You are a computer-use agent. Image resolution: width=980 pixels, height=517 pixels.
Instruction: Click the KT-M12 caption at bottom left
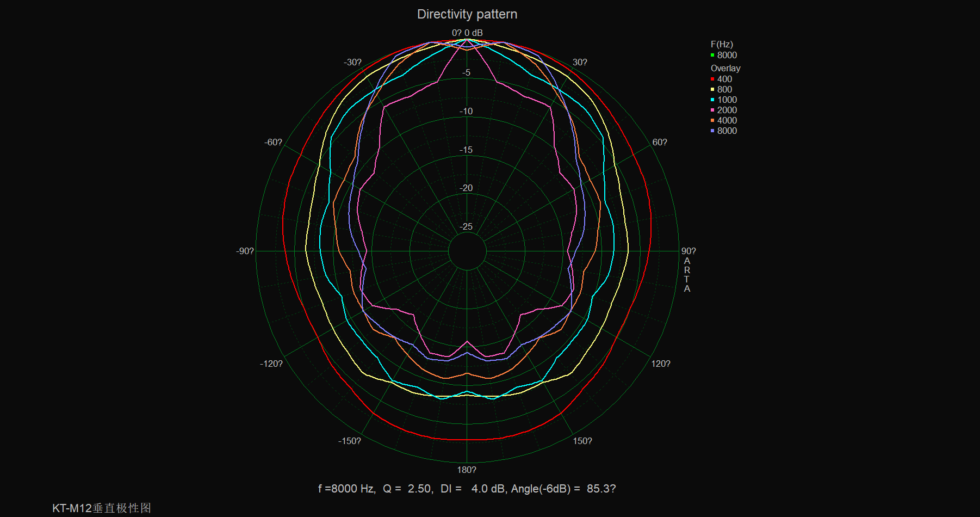102,508
